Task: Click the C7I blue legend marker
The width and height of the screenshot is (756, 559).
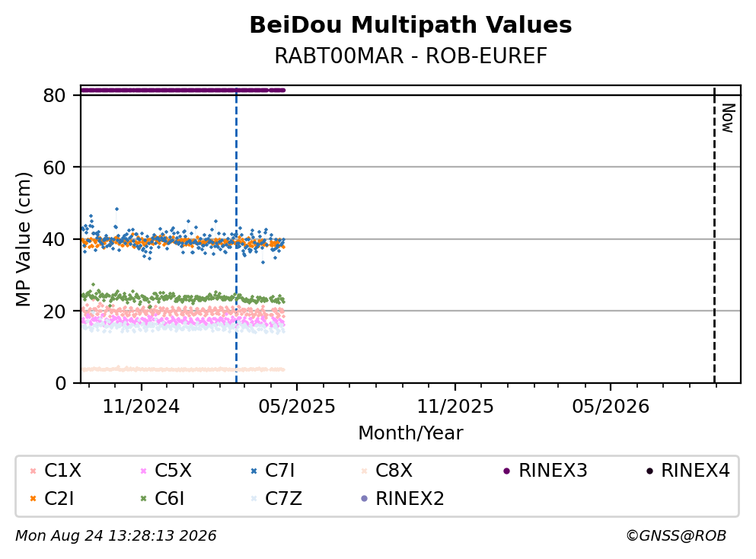Action: (254, 471)
